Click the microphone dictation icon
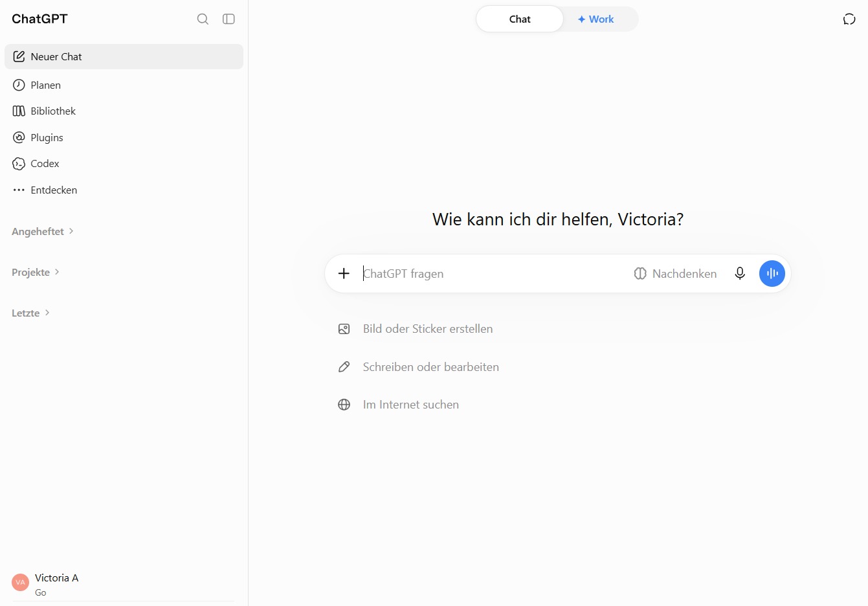 (x=740, y=273)
